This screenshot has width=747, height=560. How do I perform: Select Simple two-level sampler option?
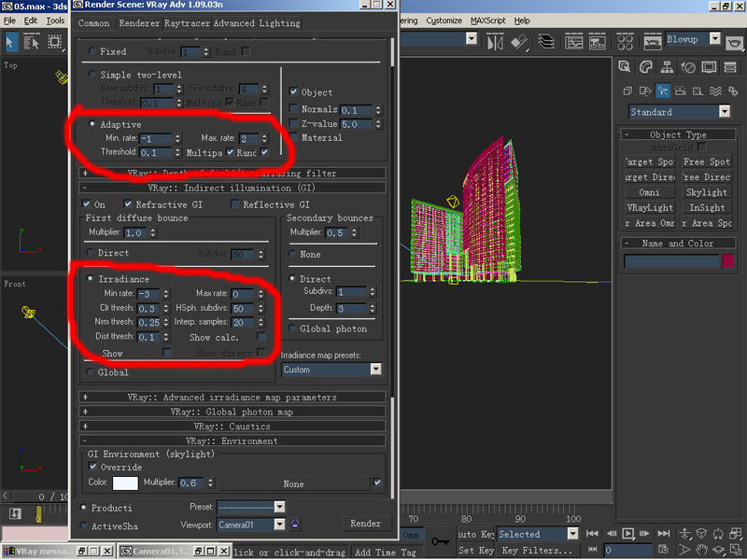(92, 75)
